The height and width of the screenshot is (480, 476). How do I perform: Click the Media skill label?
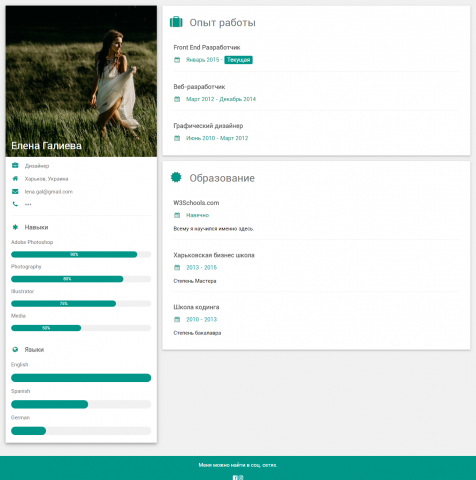coord(18,316)
